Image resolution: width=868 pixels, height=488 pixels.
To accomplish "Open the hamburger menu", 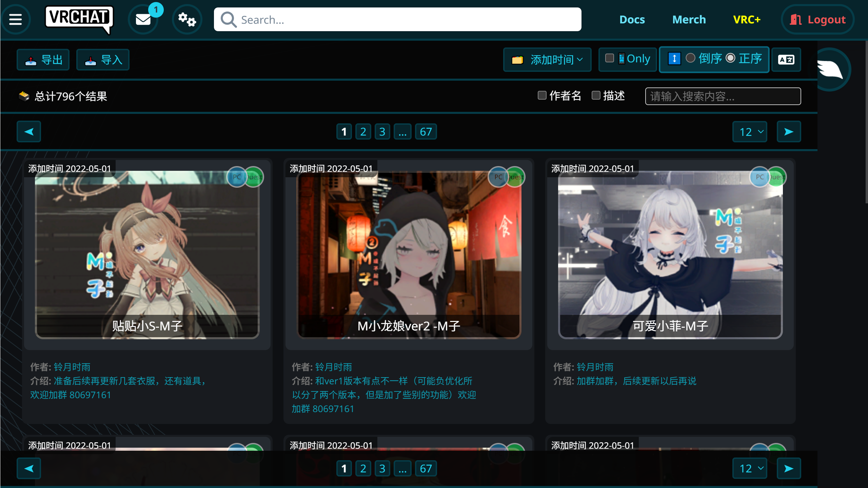I will click(15, 19).
